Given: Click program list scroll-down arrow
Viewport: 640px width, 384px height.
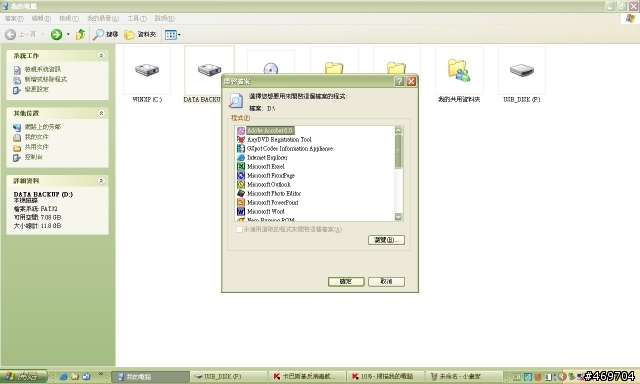Looking at the screenshot, I should click(x=398, y=217).
